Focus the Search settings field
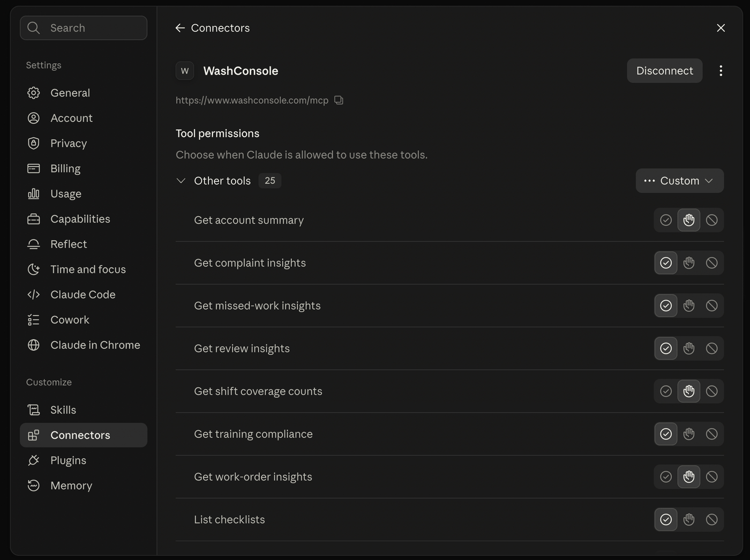This screenshot has height=560, width=750. click(x=84, y=28)
